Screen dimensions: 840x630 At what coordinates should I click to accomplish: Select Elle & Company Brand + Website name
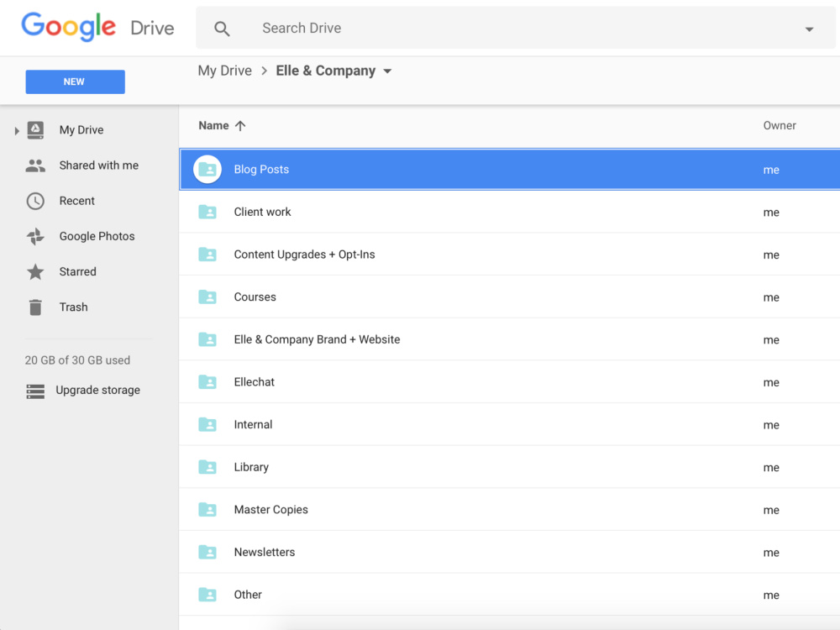[x=317, y=339]
